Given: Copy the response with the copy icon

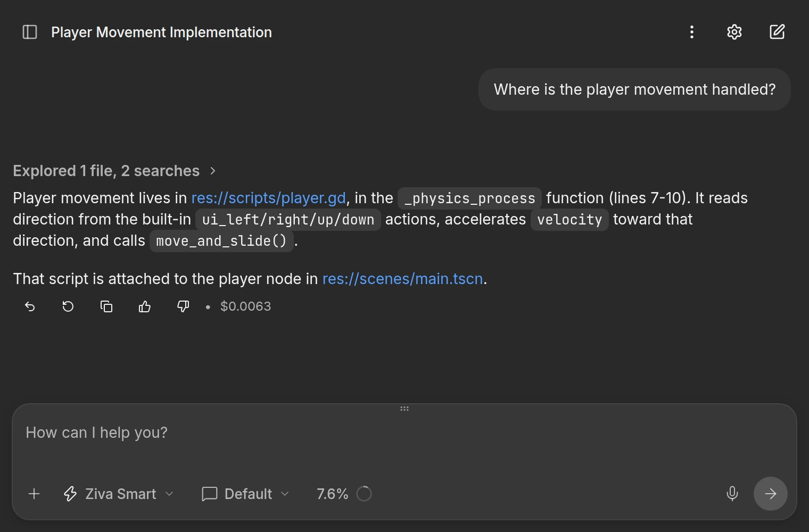Looking at the screenshot, I should [x=106, y=306].
